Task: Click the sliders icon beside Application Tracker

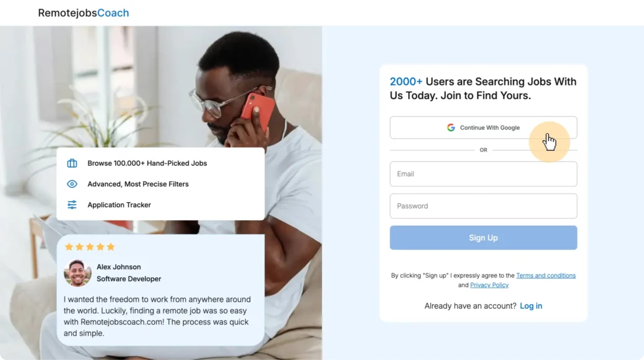Action: click(x=72, y=204)
